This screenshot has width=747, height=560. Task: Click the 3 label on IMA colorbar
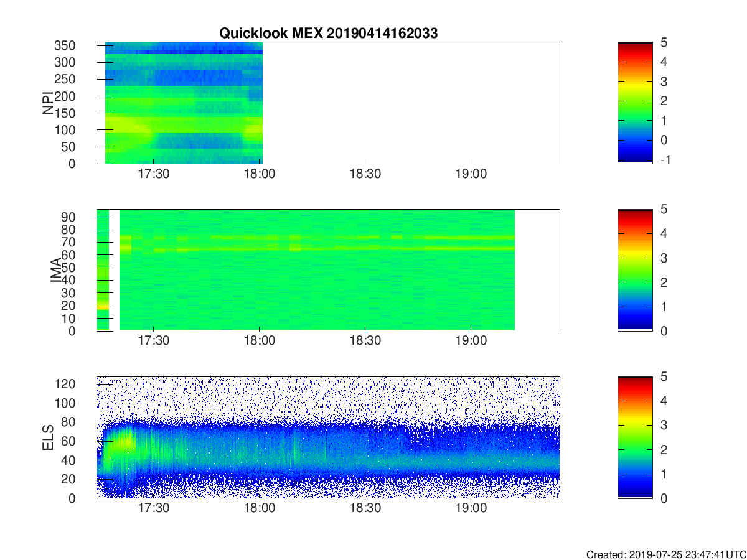[664, 258]
